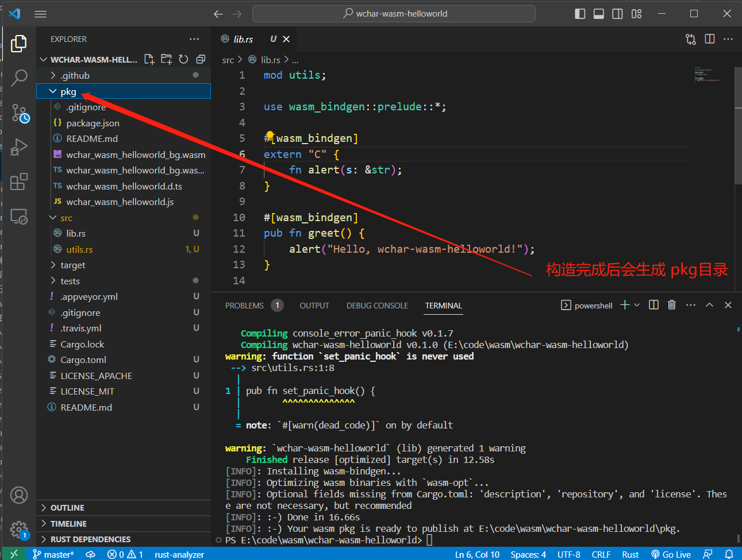Screen dimensions: 742x560
Task: Open the Extensions view
Action: [x=19, y=181]
